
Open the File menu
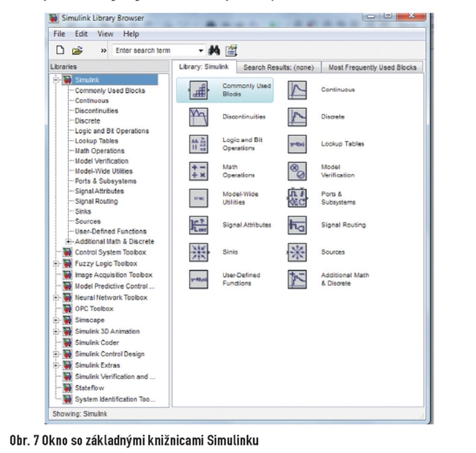point(59,34)
